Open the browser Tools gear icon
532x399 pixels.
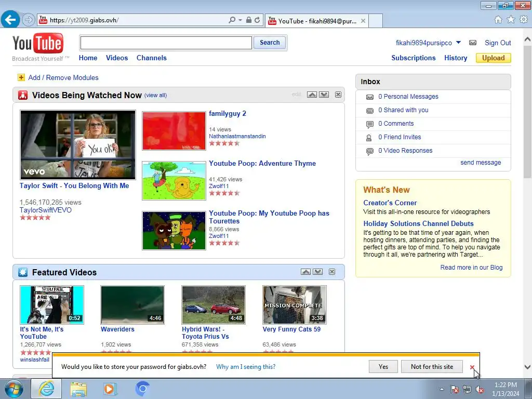tap(524, 20)
